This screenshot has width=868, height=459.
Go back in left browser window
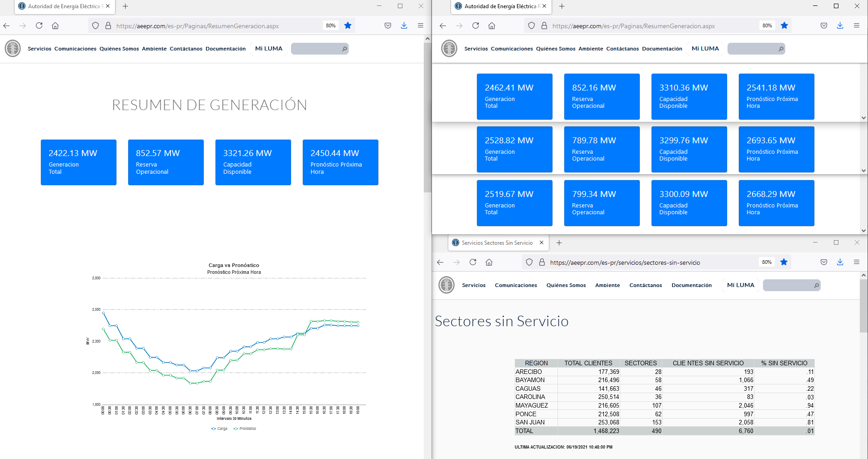coord(6,25)
